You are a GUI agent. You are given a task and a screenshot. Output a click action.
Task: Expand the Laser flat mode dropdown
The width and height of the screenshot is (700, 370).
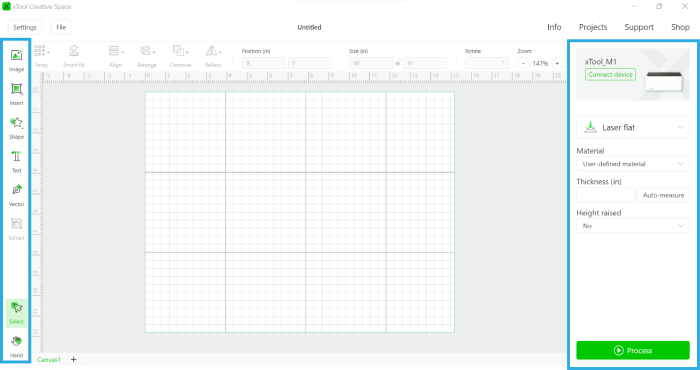click(x=633, y=128)
